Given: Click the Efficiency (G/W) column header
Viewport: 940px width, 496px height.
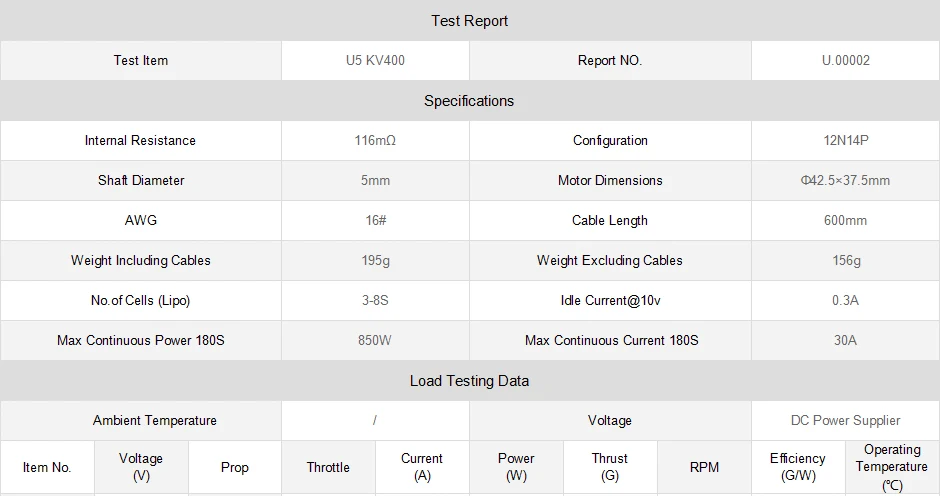Looking at the screenshot, I should click(x=798, y=467).
